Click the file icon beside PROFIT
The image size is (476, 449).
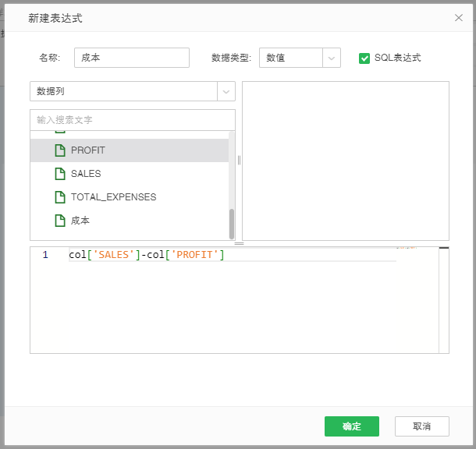click(x=59, y=150)
